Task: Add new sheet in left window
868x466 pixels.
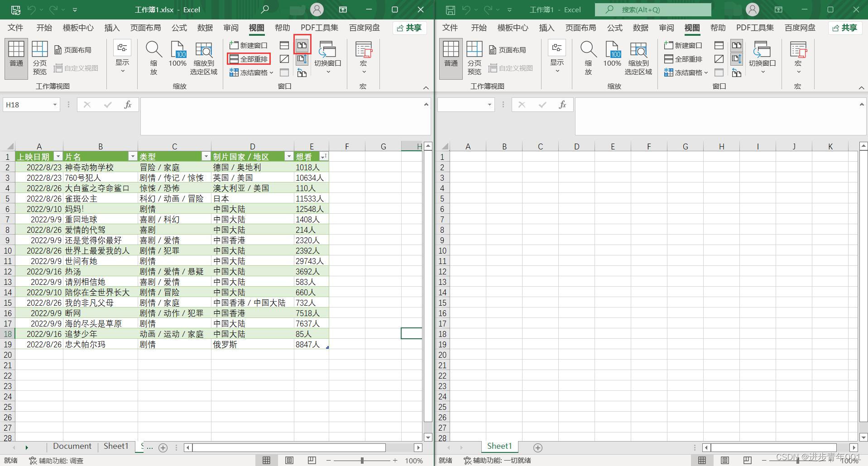Action: pyautogui.click(x=163, y=448)
